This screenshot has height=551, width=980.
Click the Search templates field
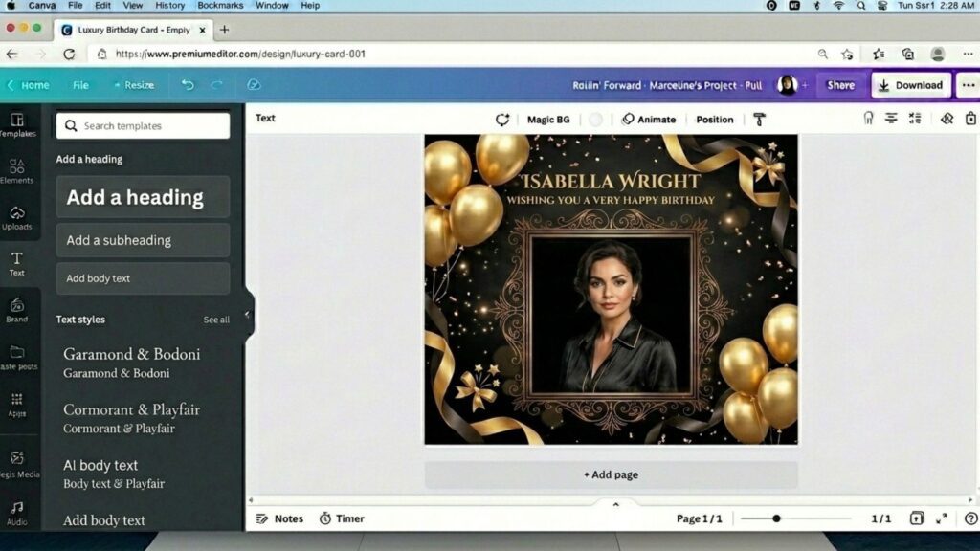(x=144, y=126)
